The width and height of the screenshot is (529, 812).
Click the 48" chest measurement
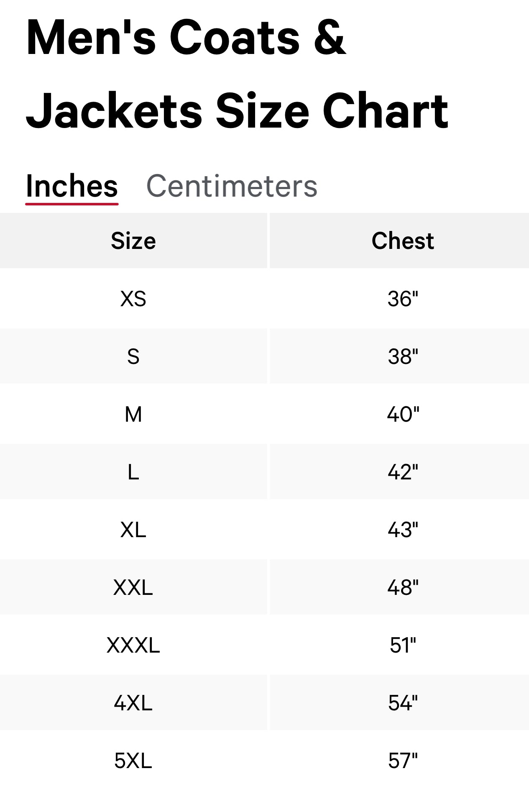403,587
